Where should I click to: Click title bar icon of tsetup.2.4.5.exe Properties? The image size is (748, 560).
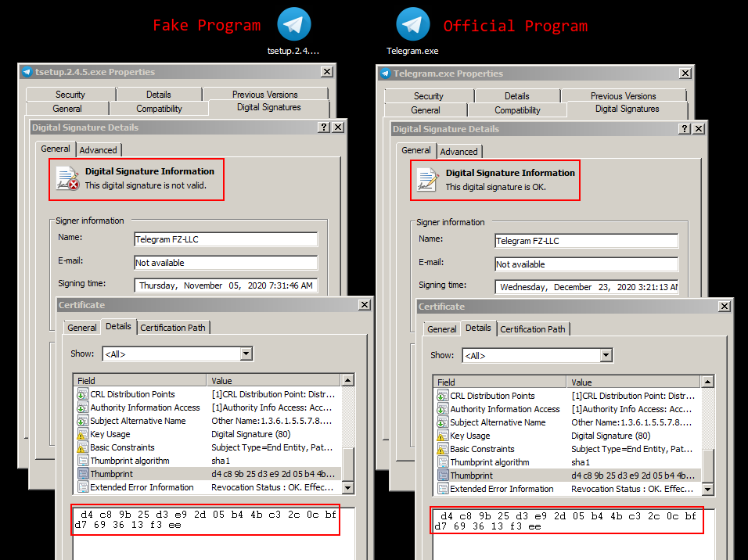pyautogui.click(x=27, y=72)
